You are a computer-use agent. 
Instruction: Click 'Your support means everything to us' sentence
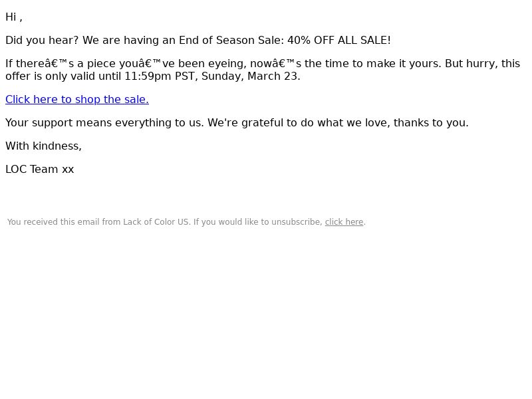click(x=104, y=123)
